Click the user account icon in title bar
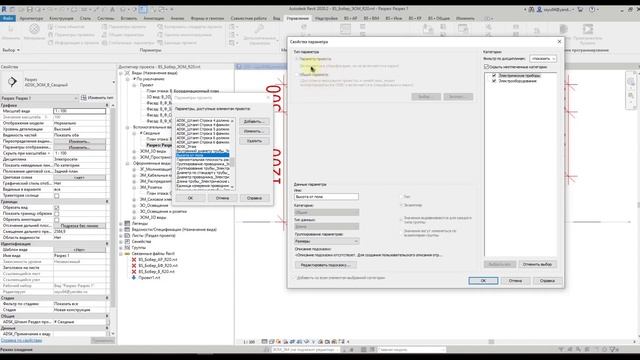640x360 pixels. pyautogui.click(x=539, y=9)
